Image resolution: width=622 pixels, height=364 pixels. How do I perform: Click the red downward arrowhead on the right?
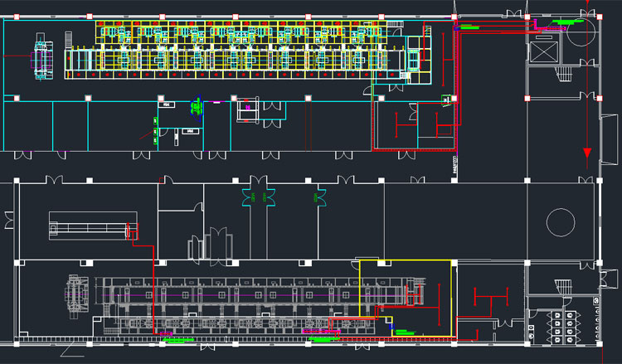(x=587, y=153)
